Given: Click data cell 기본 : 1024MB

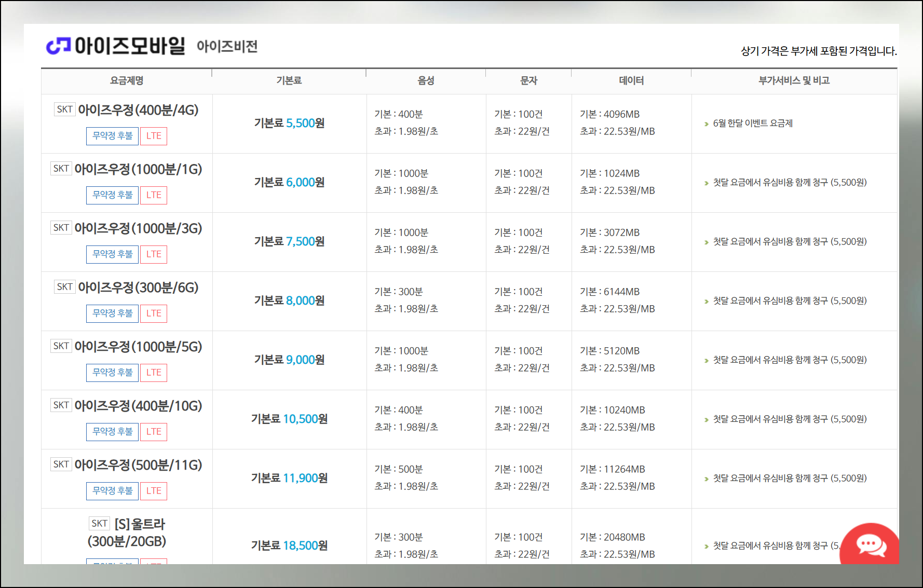Looking at the screenshot, I should click(x=610, y=173).
